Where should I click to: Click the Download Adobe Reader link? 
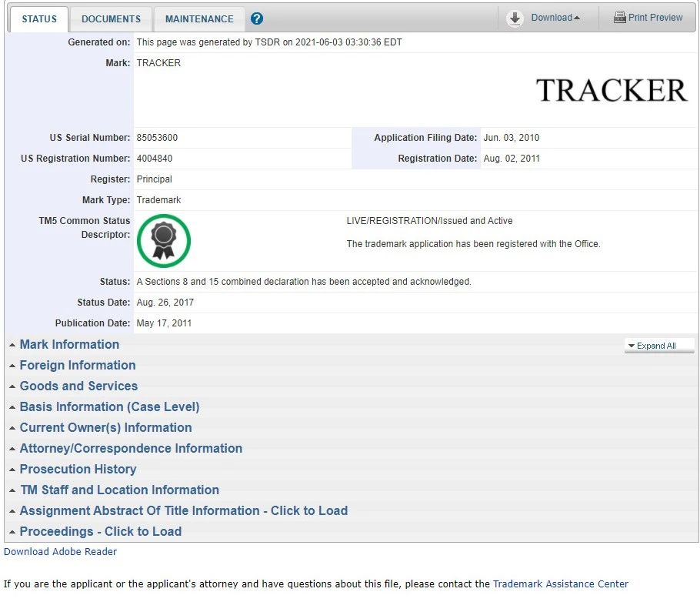point(61,551)
